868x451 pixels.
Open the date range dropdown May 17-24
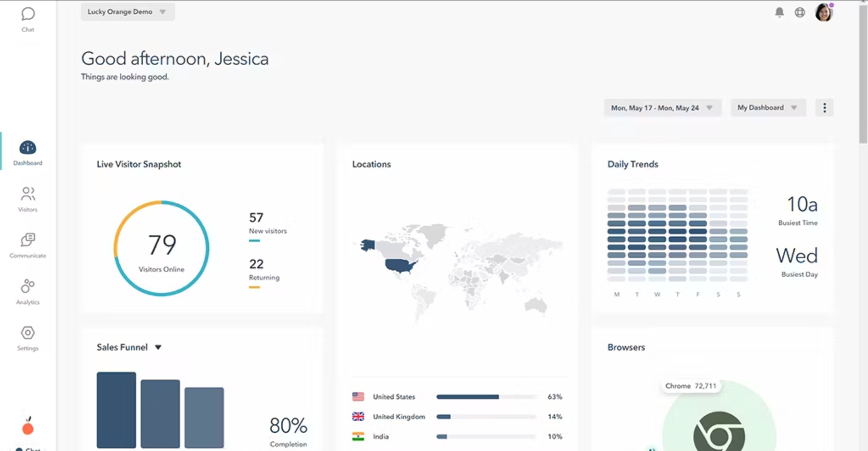pyautogui.click(x=661, y=108)
